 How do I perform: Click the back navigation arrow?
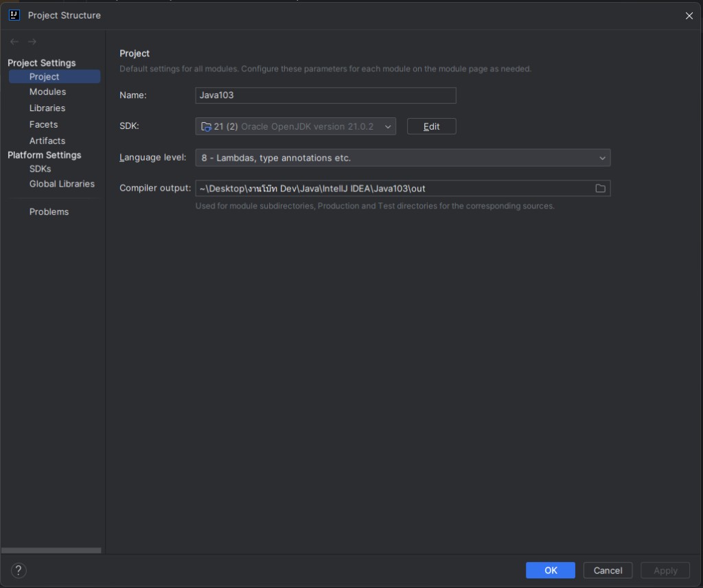pos(14,42)
